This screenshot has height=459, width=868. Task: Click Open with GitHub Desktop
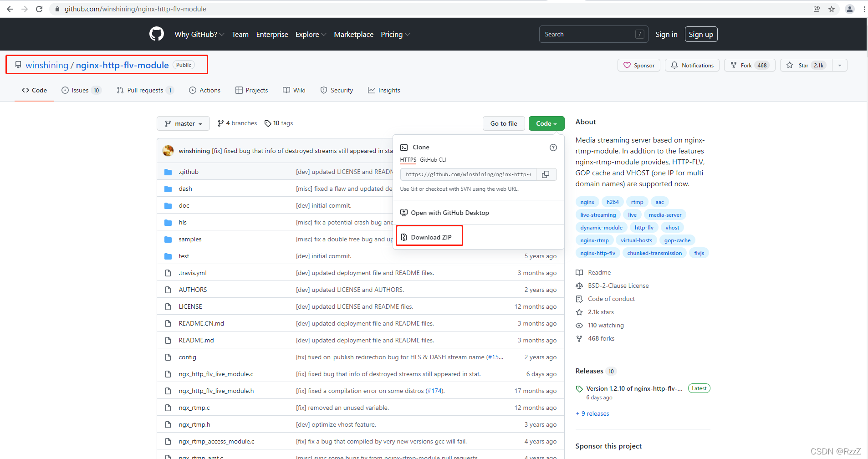pyautogui.click(x=444, y=213)
